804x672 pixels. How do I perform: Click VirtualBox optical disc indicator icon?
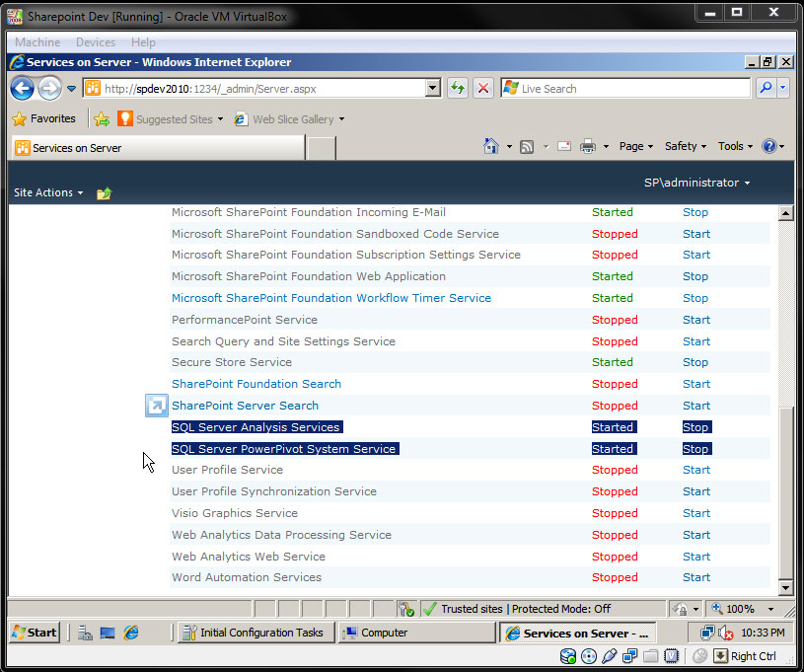589,656
